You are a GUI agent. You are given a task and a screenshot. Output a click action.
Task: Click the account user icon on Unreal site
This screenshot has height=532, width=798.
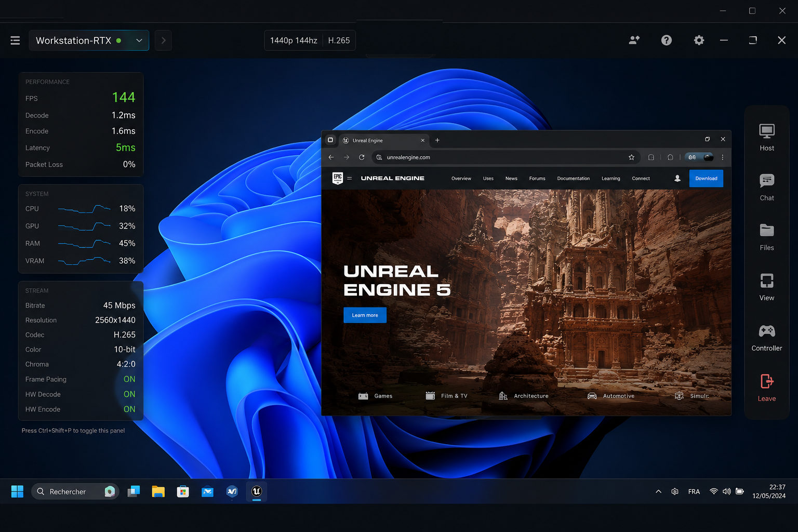pos(677,178)
